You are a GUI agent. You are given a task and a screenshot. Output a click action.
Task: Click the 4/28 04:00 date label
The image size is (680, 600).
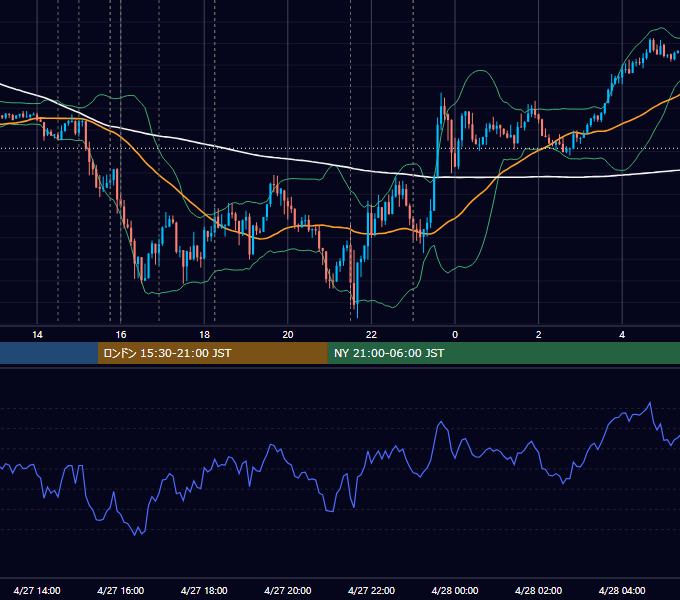coord(622,590)
